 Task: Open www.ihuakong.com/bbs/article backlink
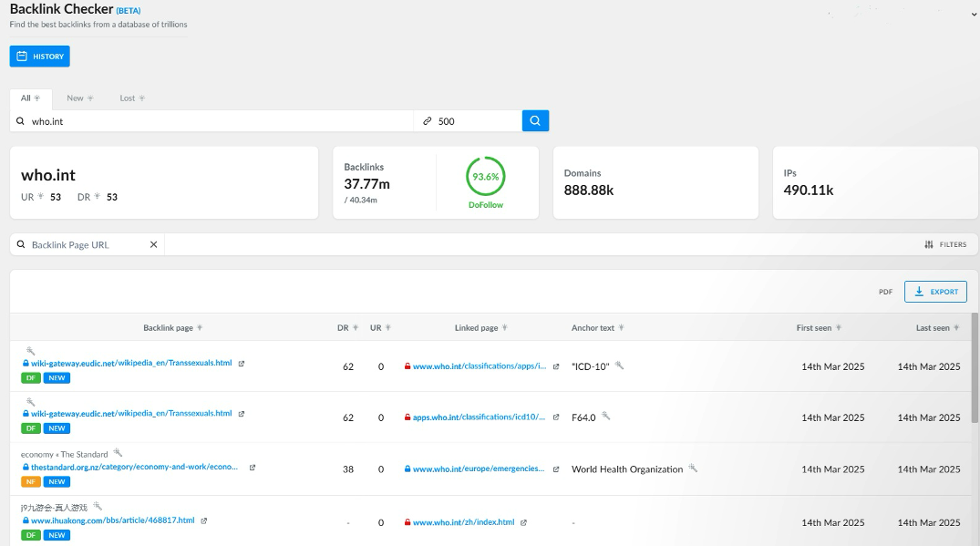[112, 520]
